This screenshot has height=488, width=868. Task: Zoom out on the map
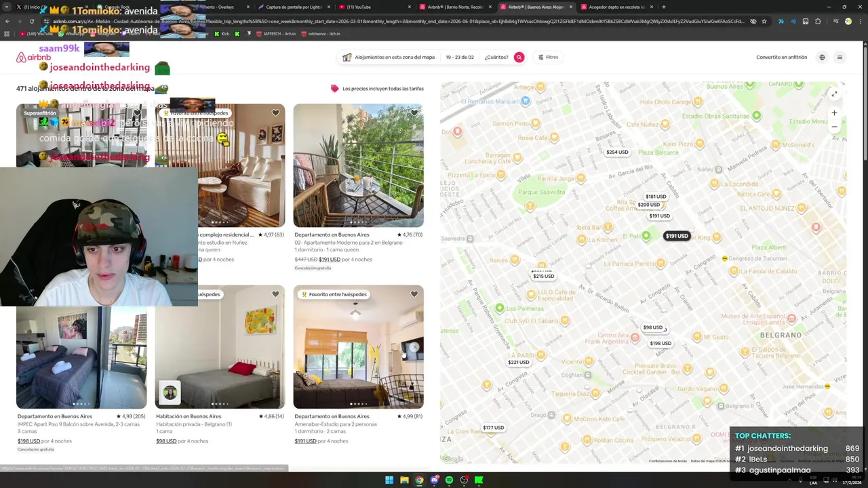[x=834, y=127]
